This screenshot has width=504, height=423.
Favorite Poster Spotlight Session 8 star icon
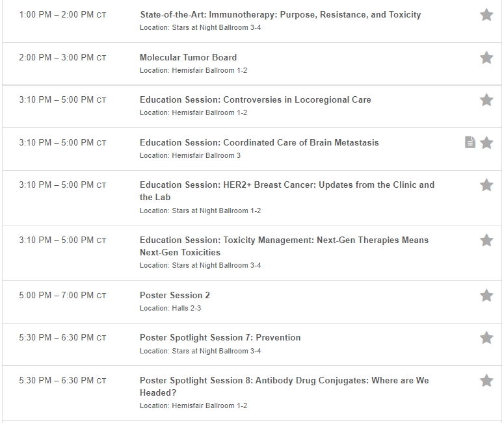point(486,381)
